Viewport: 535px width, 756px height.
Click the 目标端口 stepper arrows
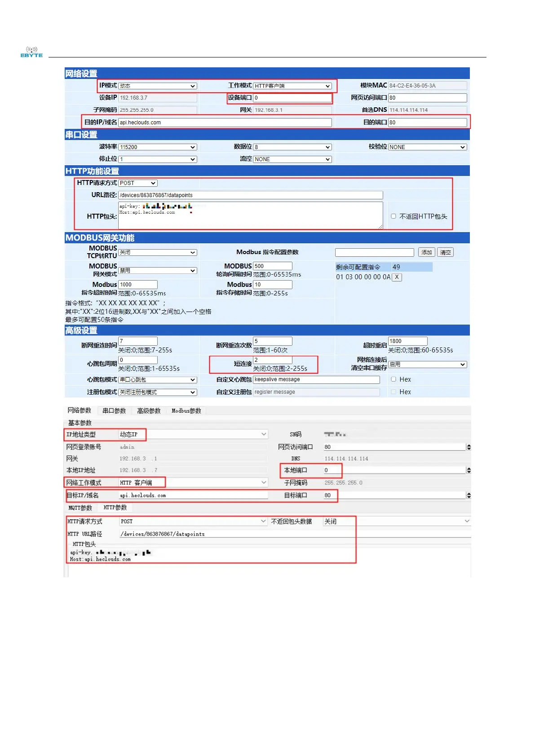point(469,496)
